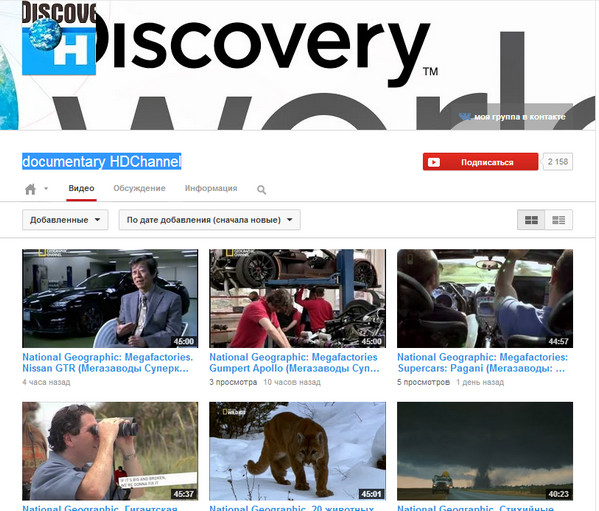The width and height of the screenshot is (599, 511).
Task: Expand the small arrow beside home icon
Action: click(46, 188)
